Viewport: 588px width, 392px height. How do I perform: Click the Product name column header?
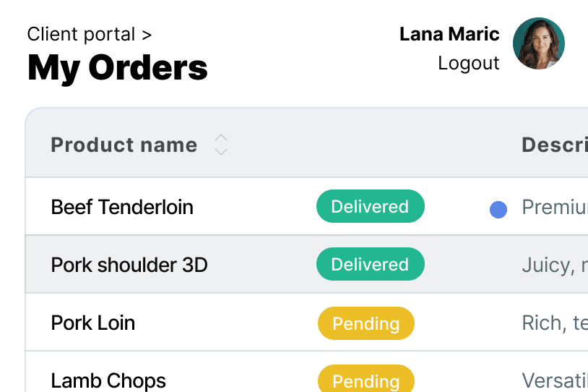124,145
